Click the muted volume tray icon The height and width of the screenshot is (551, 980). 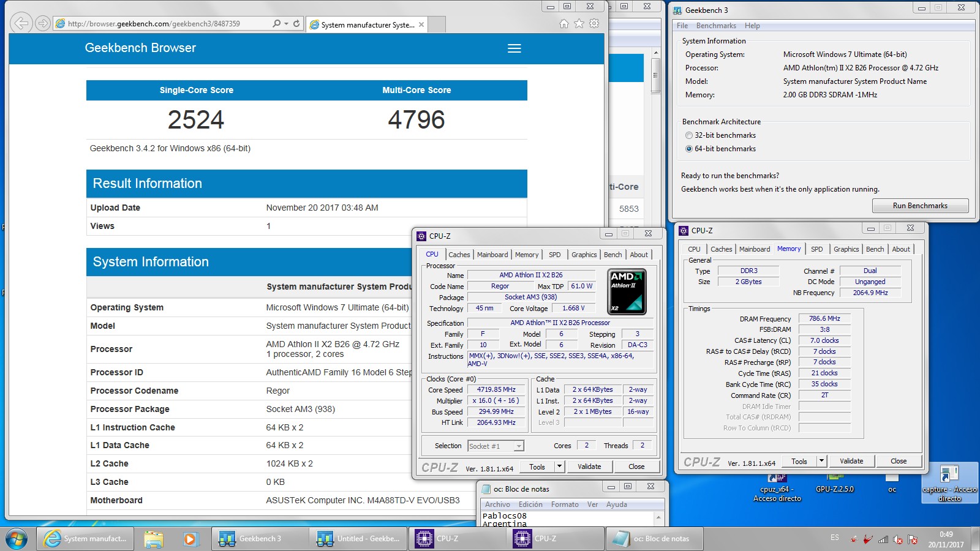click(898, 539)
